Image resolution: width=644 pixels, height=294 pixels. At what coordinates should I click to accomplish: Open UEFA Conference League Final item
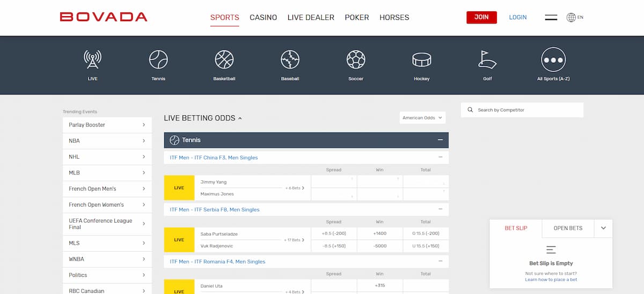pos(107,224)
